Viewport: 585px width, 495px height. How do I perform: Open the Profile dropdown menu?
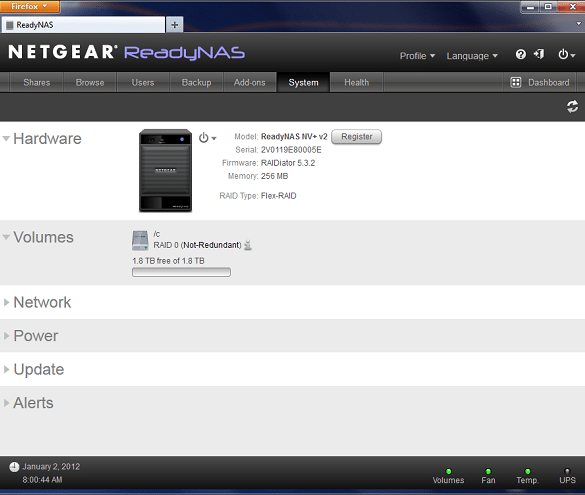point(417,56)
